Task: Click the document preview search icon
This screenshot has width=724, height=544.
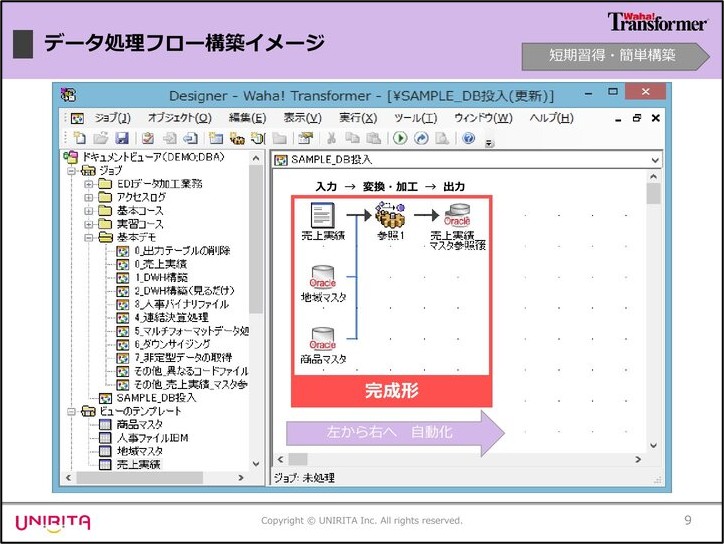Action: tap(442, 138)
